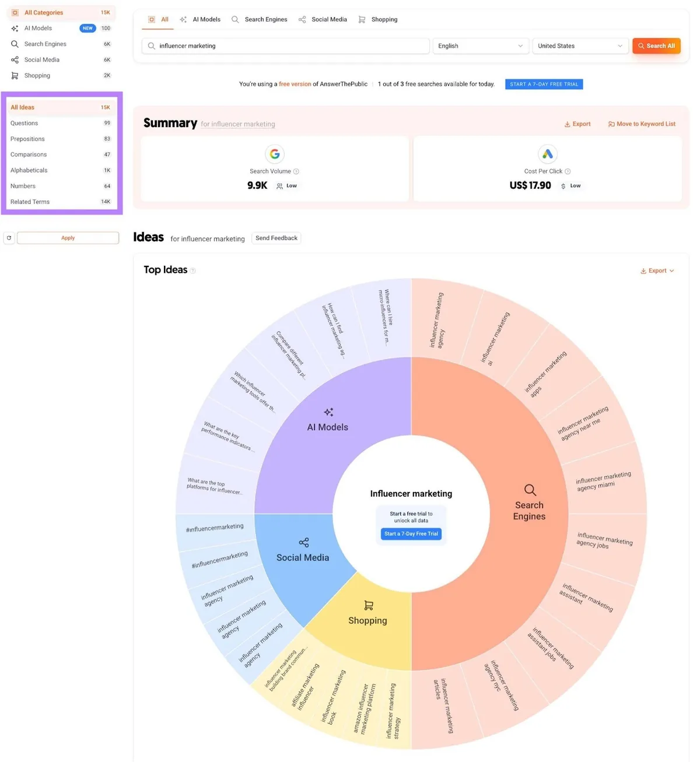Click the dollar icon beside Low cost
The image size is (700, 762).
tap(563, 186)
